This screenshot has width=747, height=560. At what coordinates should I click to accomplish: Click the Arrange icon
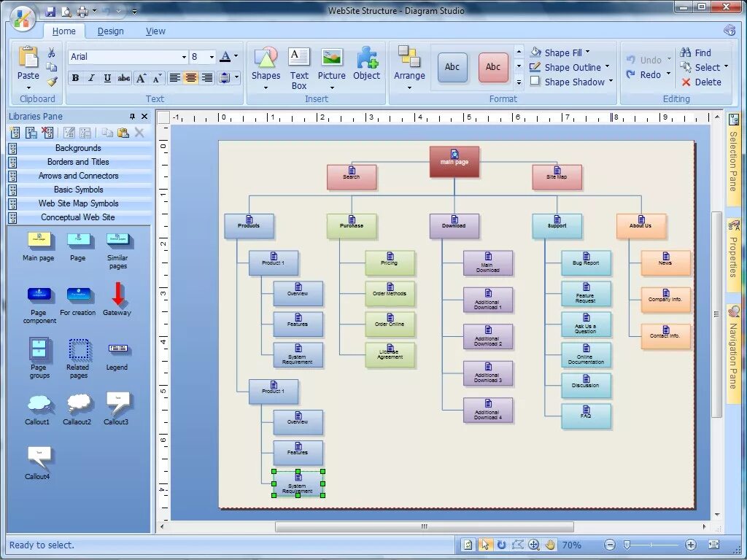pos(409,58)
